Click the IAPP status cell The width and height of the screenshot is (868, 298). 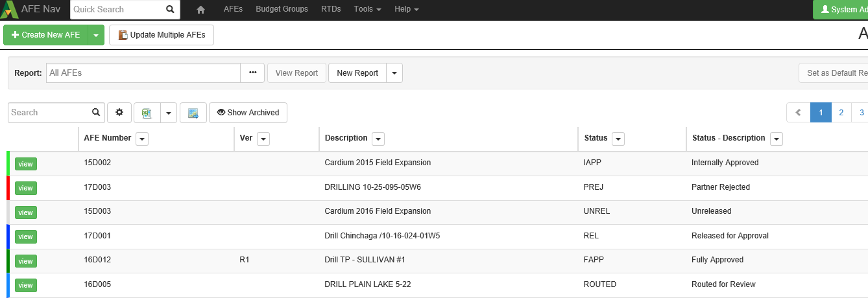click(x=594, y=163)
